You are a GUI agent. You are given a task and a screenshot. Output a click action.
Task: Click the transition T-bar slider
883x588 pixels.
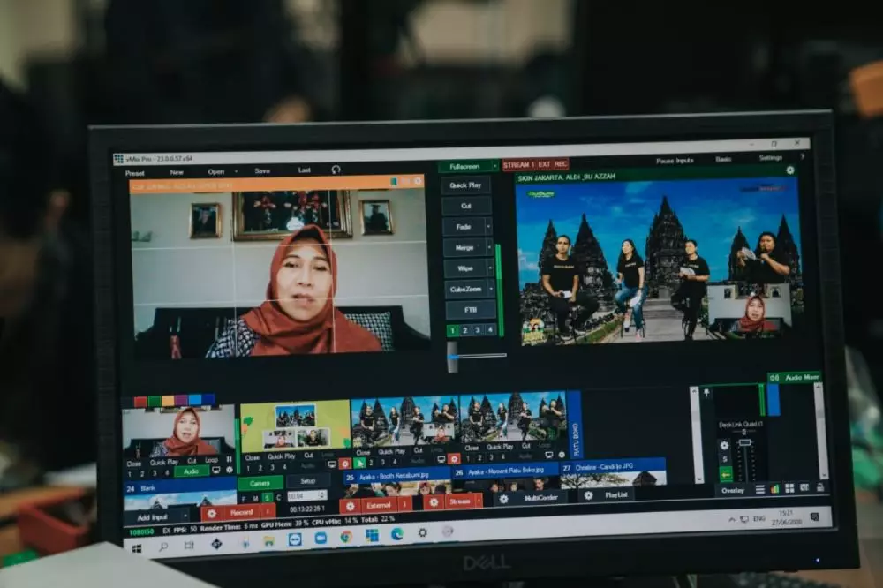[x=453, y=356]
